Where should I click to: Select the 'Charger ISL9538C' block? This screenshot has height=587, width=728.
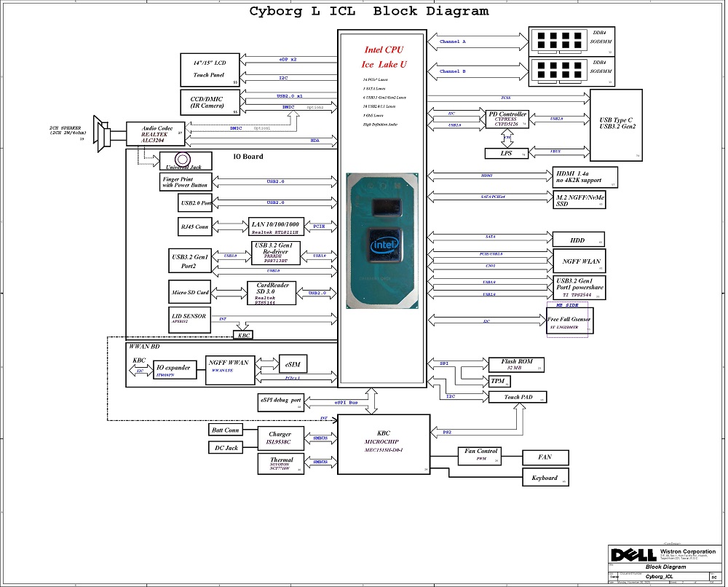tap(280, 438)
